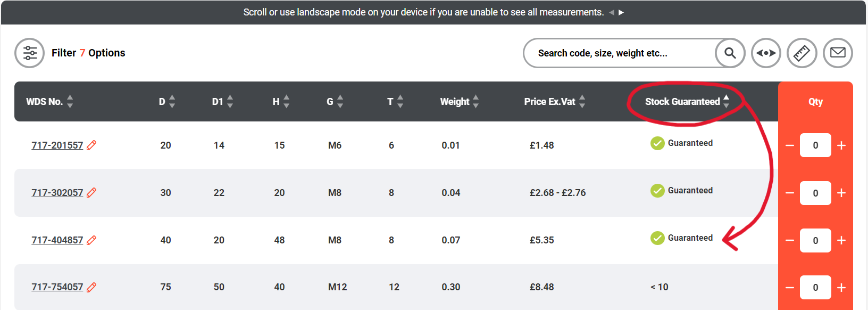Click the pencil icon beside 717-404857
The height and width of the screenshot is (310, 868).
click(91, 240)
